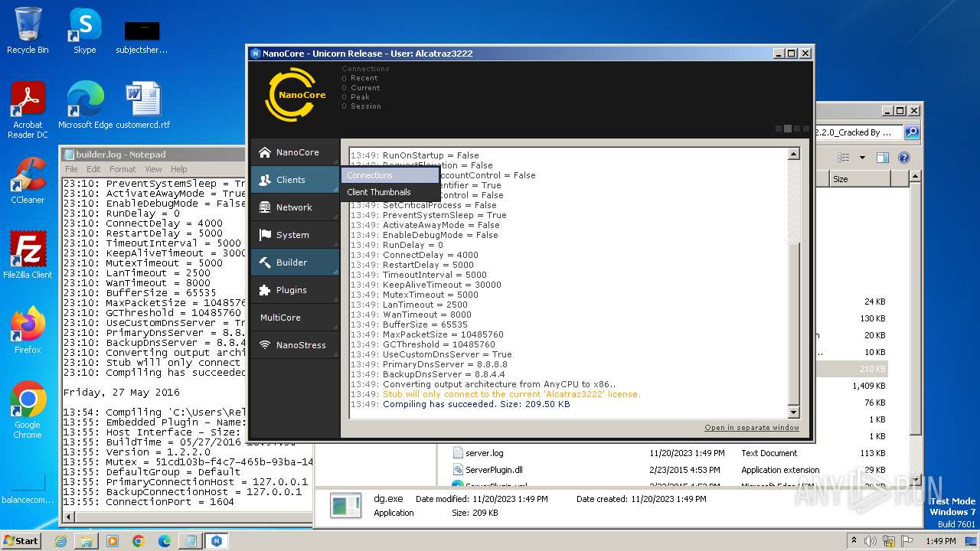Toggle the Explorer preview pane icon

882,158
